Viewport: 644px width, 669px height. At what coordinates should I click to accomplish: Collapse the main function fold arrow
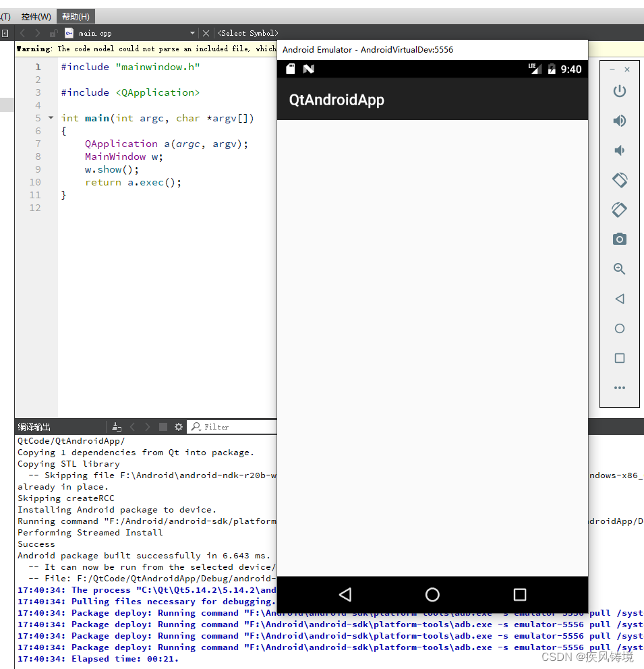[51, 117]
